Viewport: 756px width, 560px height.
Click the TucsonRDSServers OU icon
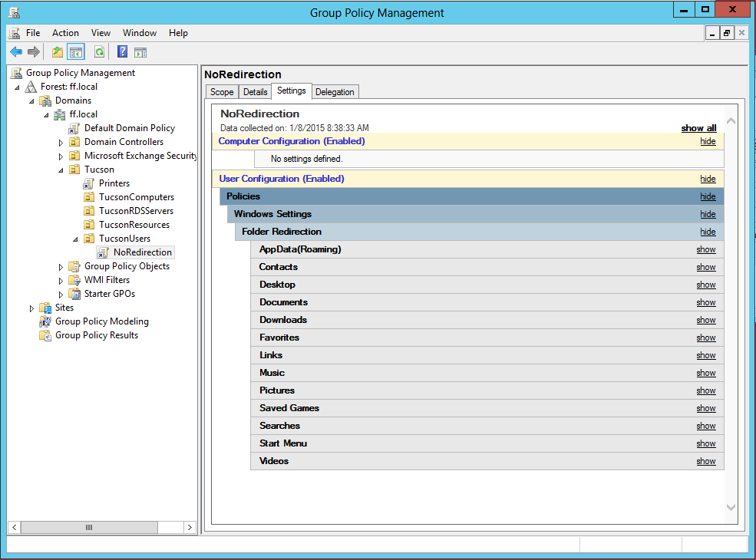point(89,211)
